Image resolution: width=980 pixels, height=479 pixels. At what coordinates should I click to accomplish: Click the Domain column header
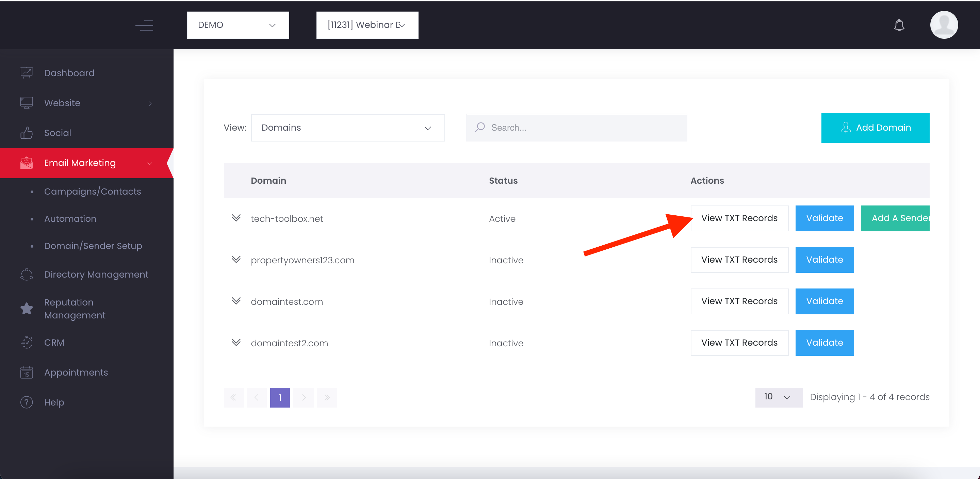coord(268,181)
